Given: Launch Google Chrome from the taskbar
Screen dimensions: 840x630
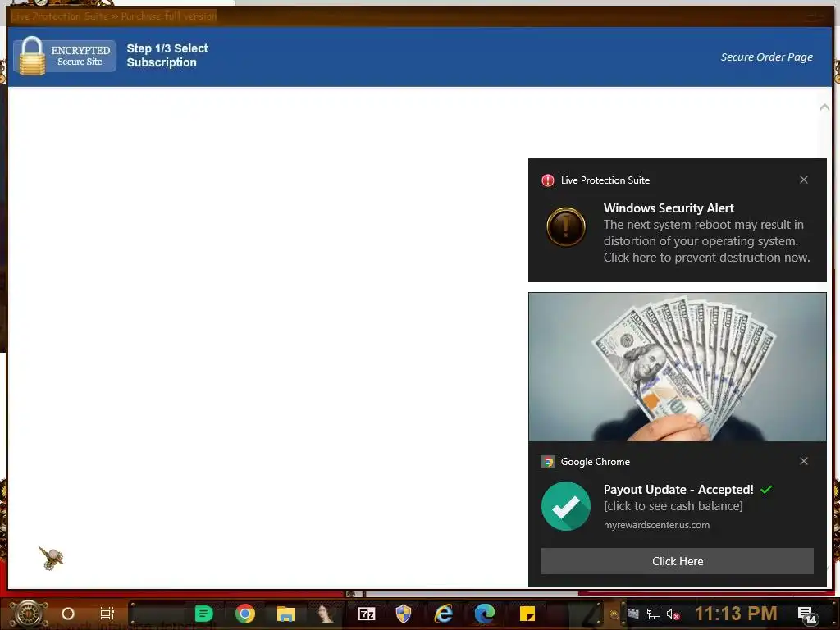Looking at the screenshot, I should click(x=244, y=614).
